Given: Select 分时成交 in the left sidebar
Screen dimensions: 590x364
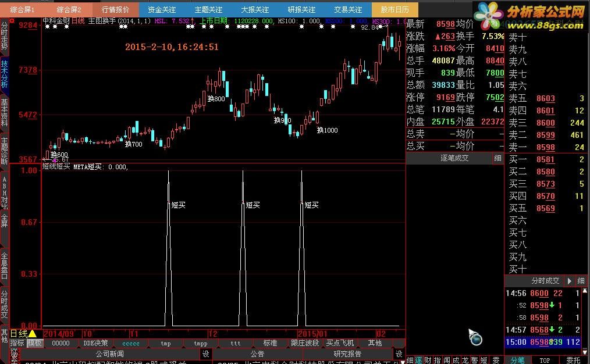Looking at the screenshot, I should point(4,304).
